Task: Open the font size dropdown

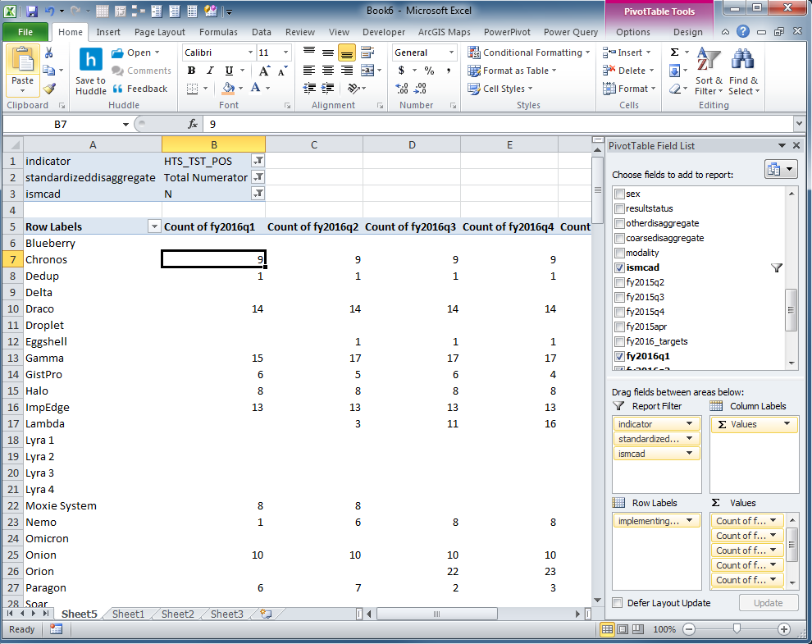Action: [x=285, y=53]
